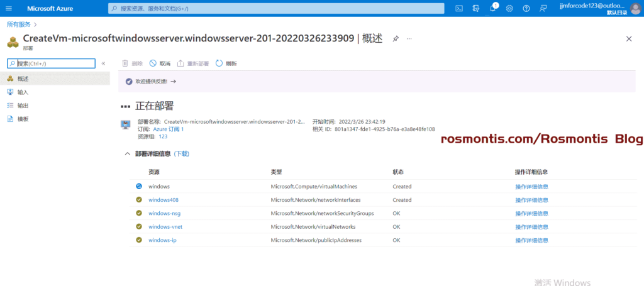Click the 取消 toolbar button
This screenshot has width=644, height=286.
pyautogui.click(x=160, y=63)
